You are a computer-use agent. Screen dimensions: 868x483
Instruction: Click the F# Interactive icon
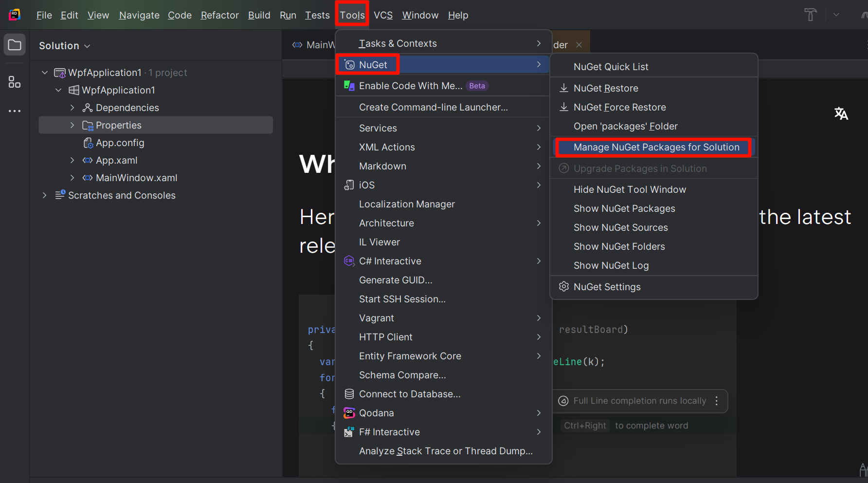(x=349, y=432)
